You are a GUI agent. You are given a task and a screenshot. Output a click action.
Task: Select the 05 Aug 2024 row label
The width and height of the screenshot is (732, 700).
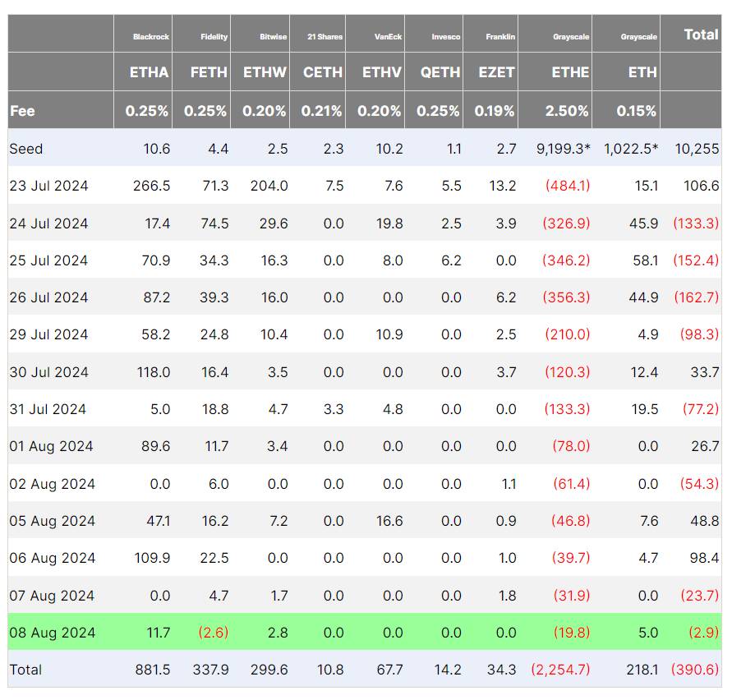53,521
